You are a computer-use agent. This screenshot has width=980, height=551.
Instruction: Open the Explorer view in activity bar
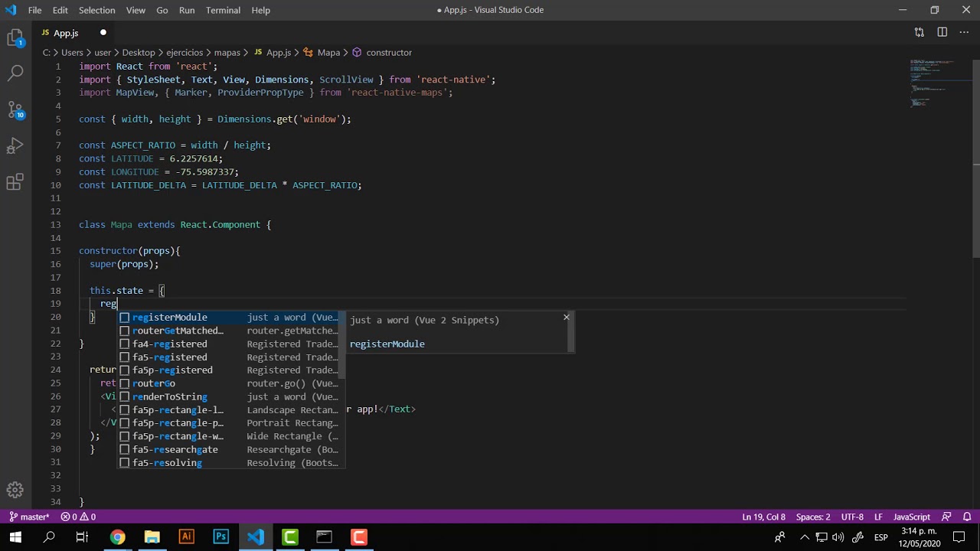15,38
